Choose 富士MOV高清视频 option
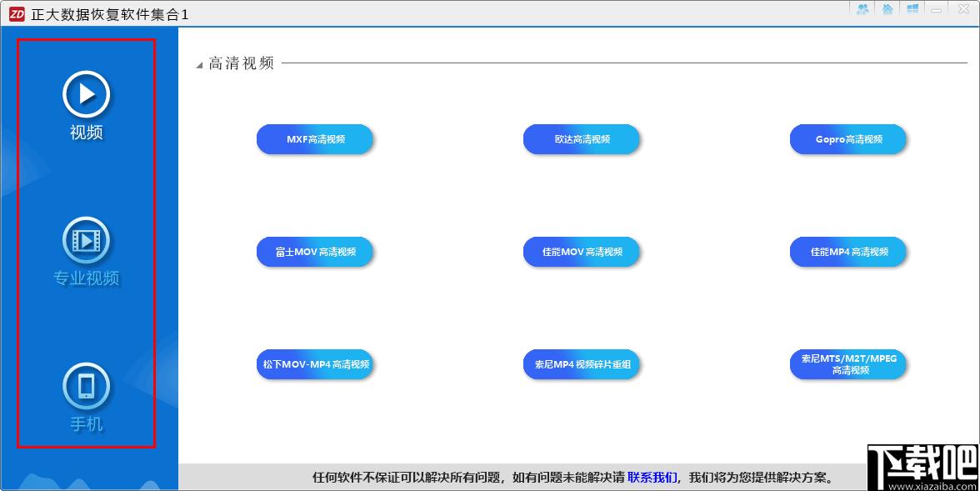This screenshot has width=980, height=491. pos(315,252)
